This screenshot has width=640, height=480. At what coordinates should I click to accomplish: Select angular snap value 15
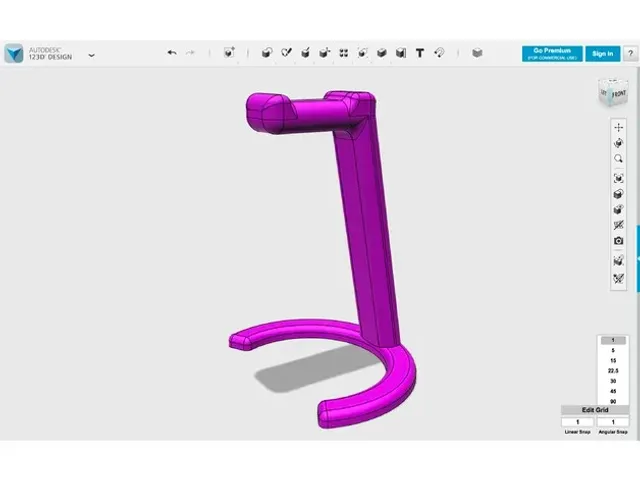click(613, 361)
